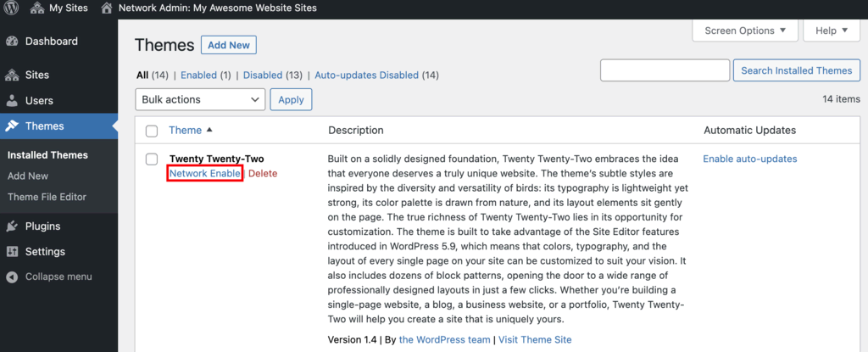Open the Dashboard gauge icon

12,42
